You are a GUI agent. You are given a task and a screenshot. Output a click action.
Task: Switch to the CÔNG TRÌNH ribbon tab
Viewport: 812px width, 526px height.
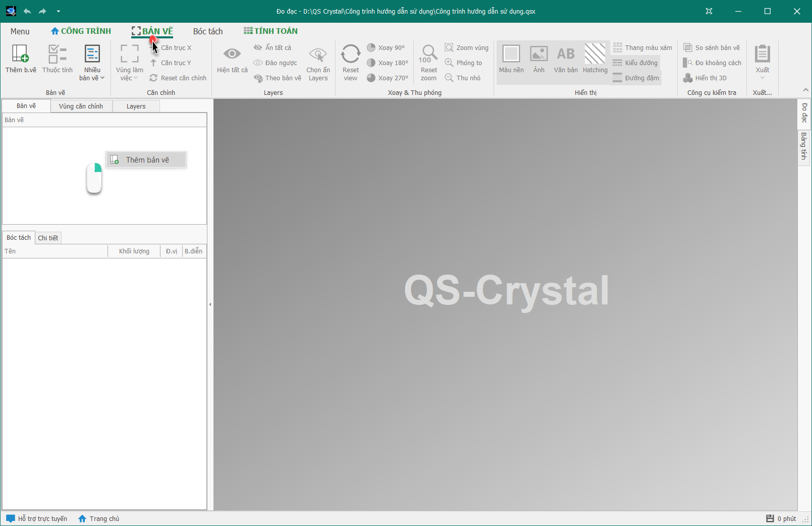81,31
